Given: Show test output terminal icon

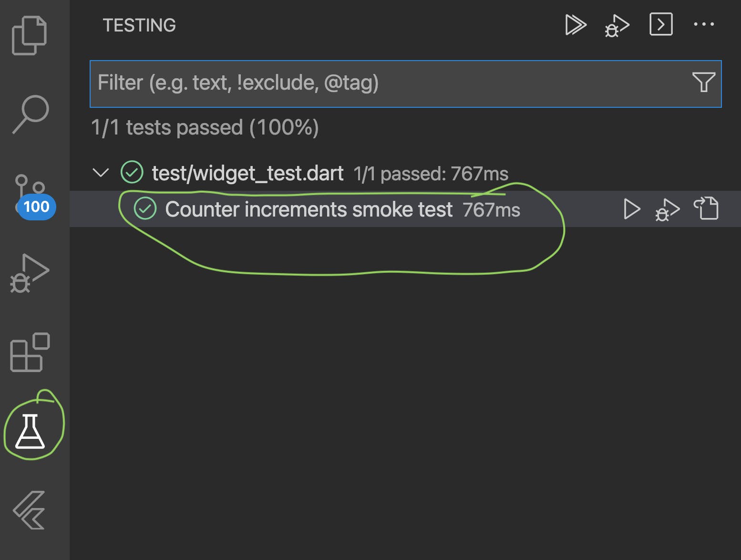Looking at the screenshot, I should coord(661,24).
